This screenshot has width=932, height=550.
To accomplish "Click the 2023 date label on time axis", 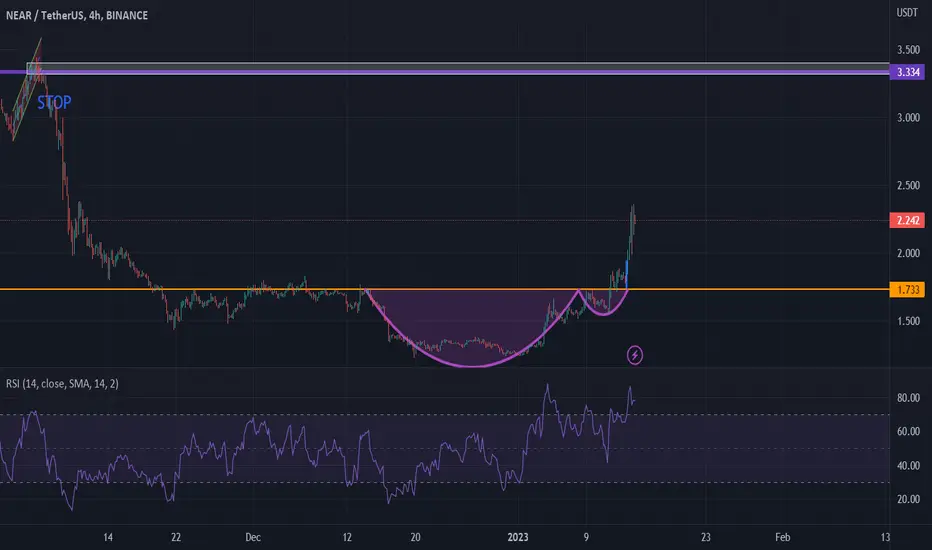I will pyautogui.click(x=518, y=538).
